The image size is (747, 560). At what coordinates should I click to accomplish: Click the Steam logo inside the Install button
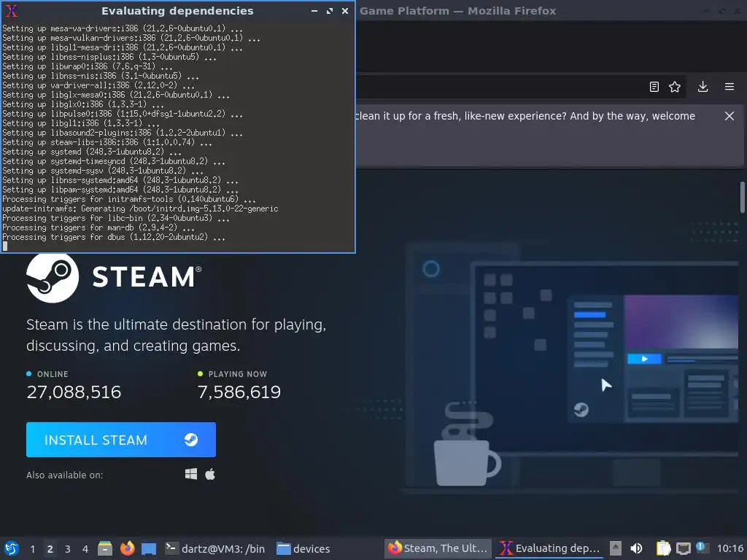tap(191, 440)
